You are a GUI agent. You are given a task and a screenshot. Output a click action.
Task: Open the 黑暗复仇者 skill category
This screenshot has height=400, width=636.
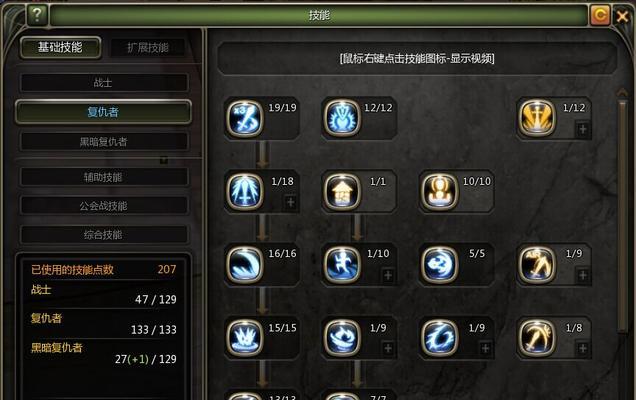(104, 142)
